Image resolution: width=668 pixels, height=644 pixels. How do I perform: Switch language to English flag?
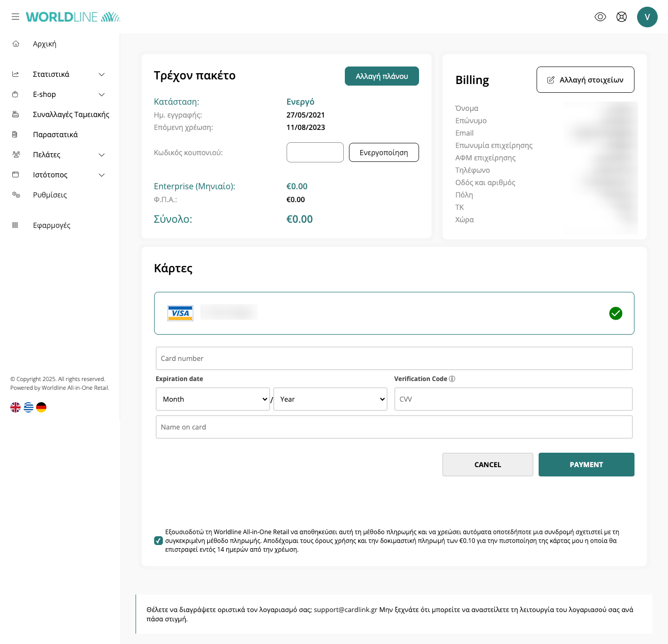(x=15, y=407)
